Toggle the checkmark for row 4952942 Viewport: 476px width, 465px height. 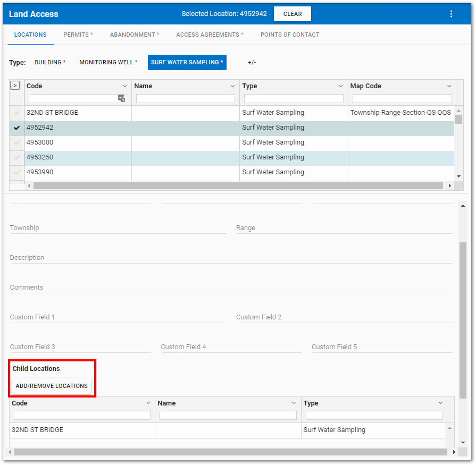(x=16, y=128)
